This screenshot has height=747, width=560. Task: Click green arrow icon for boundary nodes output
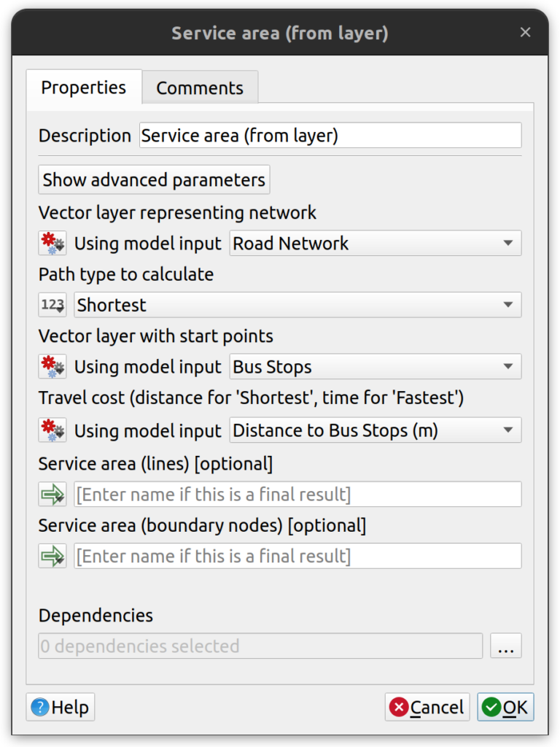52,556
